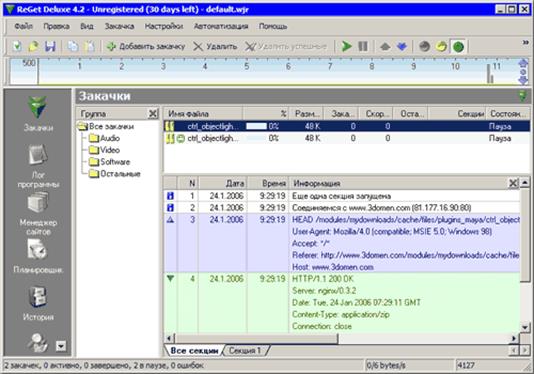Image resolution: width=534 pixels, height=374 pixels.
Task: Close the Группа panel
Action: coord(153,113)
